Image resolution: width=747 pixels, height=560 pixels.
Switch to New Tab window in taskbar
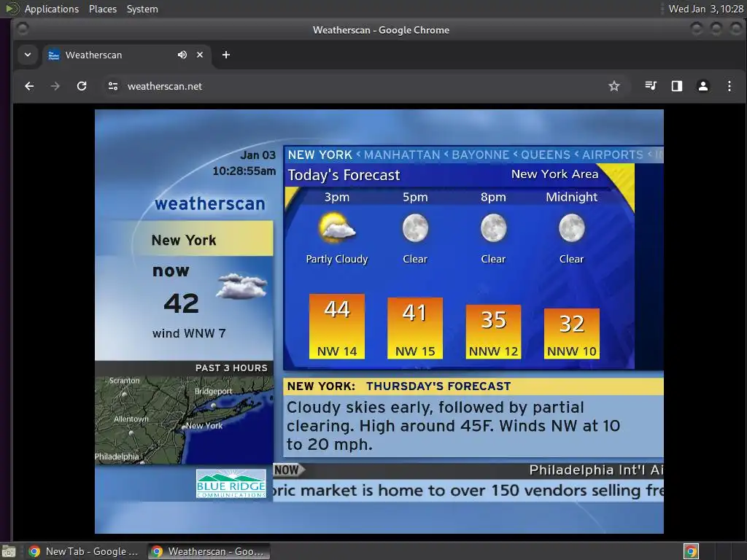[x=83, y=551]
